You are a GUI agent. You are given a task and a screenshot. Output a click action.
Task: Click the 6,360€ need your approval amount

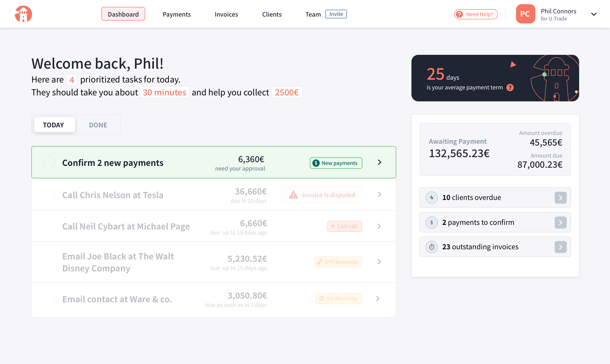click(x=251, y=159)
